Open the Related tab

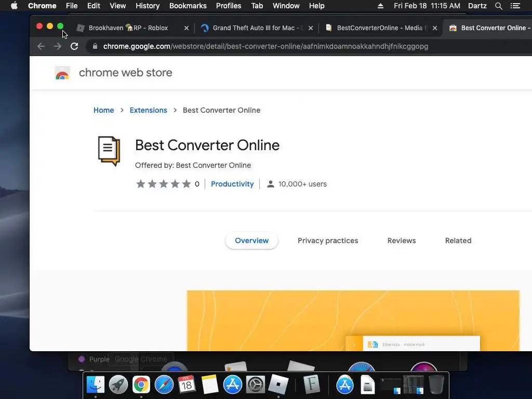tap(458, 241)
